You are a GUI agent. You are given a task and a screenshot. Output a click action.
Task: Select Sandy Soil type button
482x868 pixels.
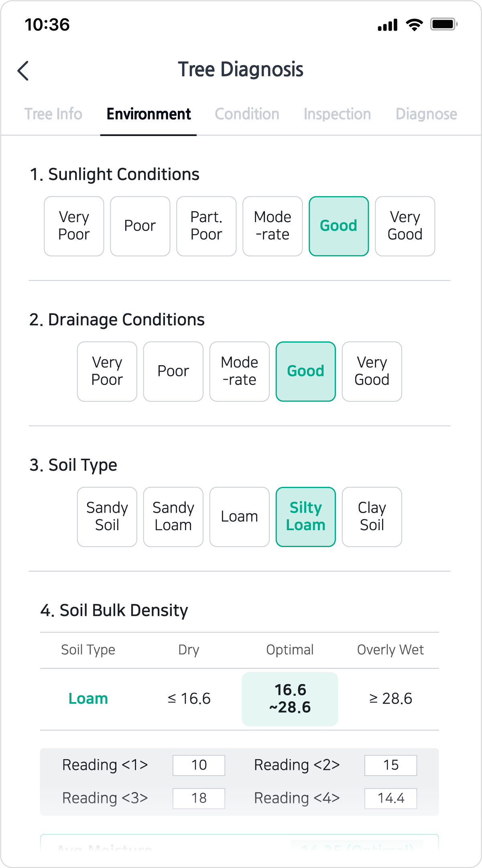pyautogui.click(x=107, y=517)
